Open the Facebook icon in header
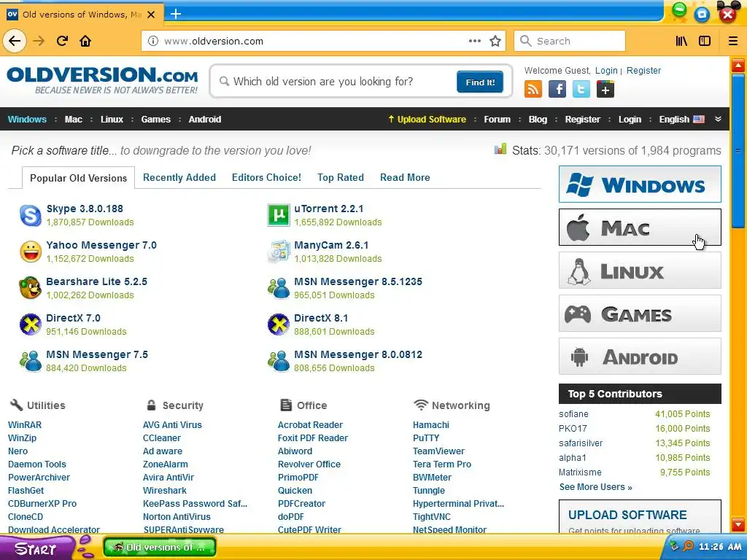 click(557, 89)
